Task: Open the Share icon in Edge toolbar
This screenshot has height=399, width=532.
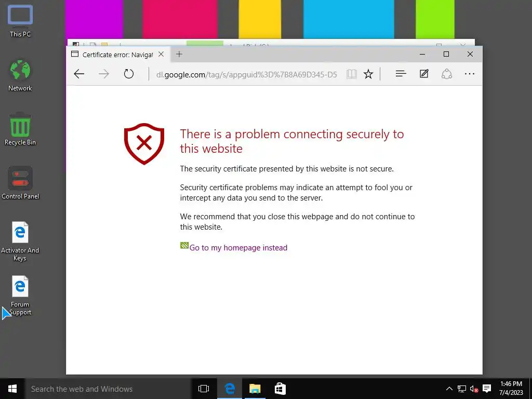Action: pyautogui.click(x=446, y=74)
